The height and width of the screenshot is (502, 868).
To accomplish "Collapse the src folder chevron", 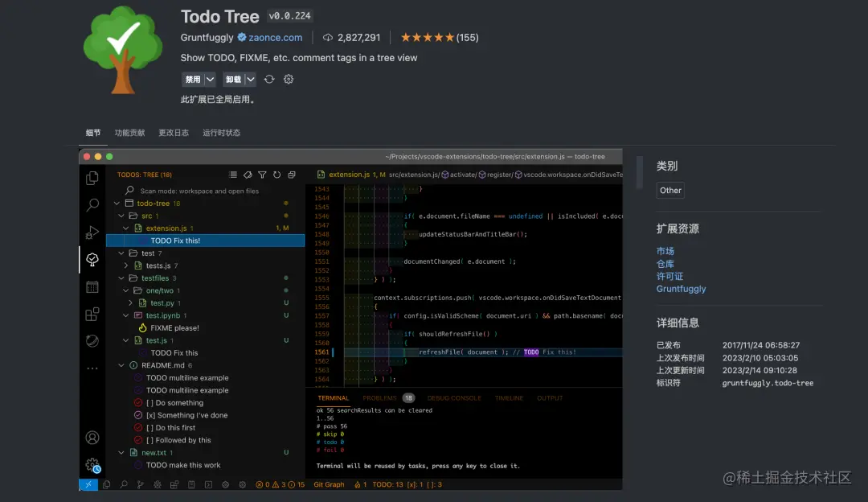I will click(122, 216).
